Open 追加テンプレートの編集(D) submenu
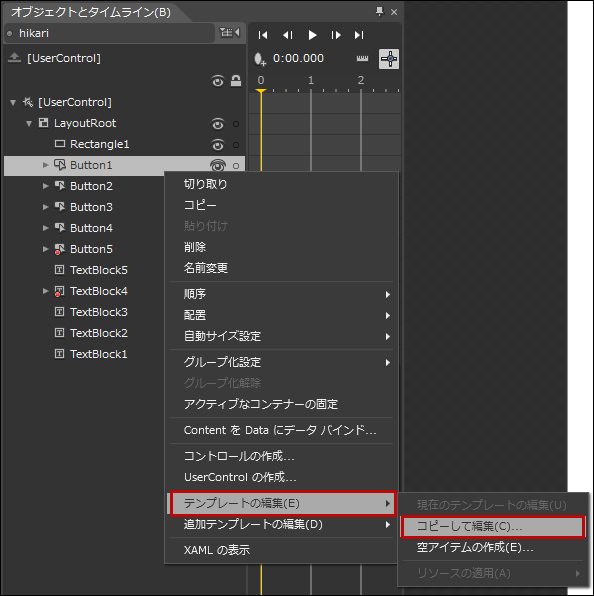The height and width of the screenshot is (596, 594). coord(282,525)
